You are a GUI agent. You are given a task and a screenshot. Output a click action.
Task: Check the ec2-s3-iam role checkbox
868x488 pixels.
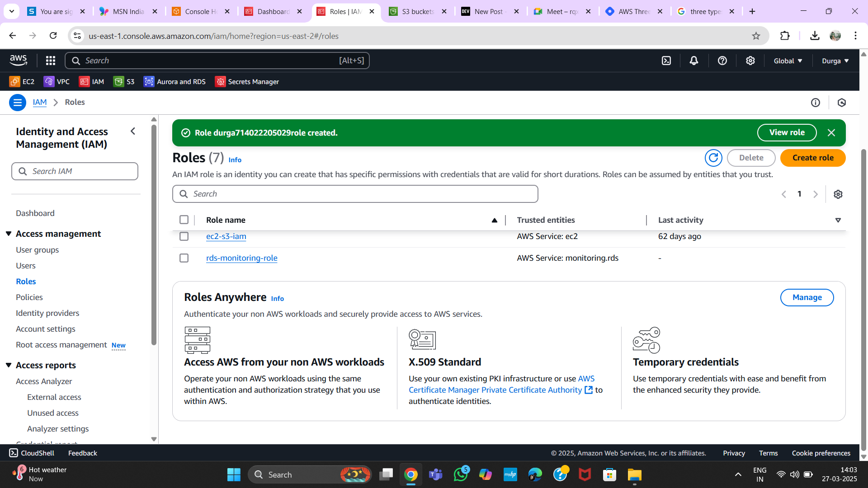click(184, 236)
